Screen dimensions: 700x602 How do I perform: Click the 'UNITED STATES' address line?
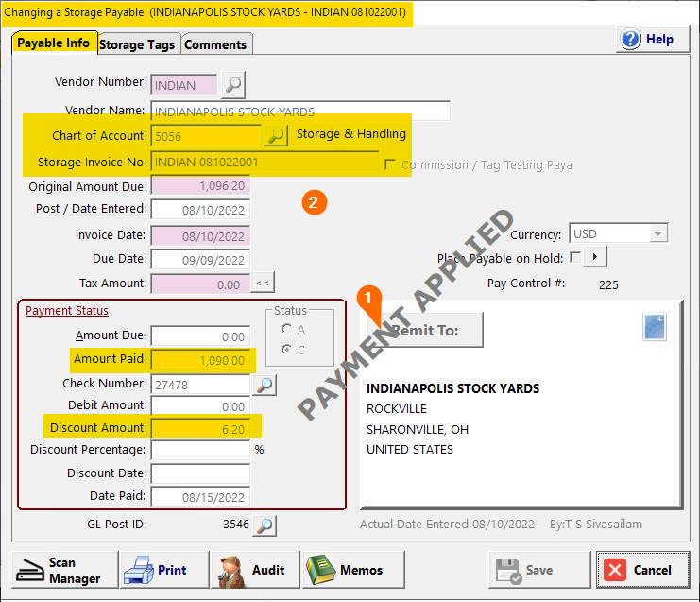pyautogui.click(x=410, y=450)
